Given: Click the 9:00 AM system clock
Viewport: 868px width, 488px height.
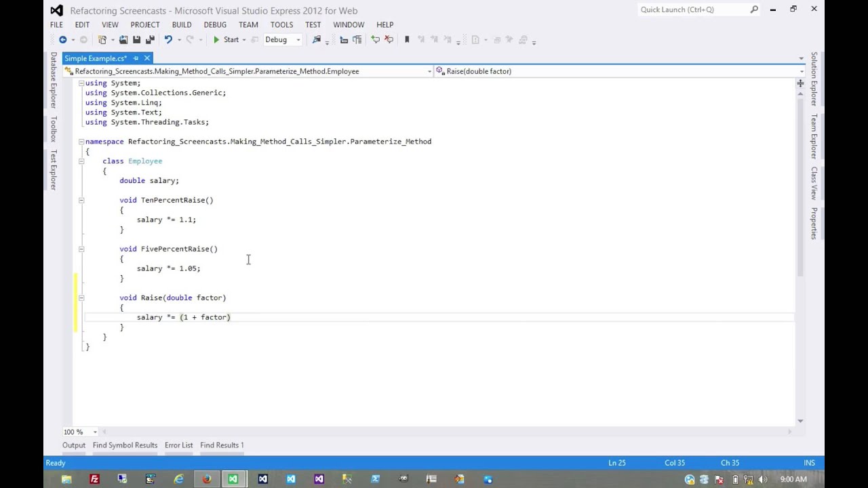Looking at the screenshot, I should pyautogui.click(x=793, y=479).
